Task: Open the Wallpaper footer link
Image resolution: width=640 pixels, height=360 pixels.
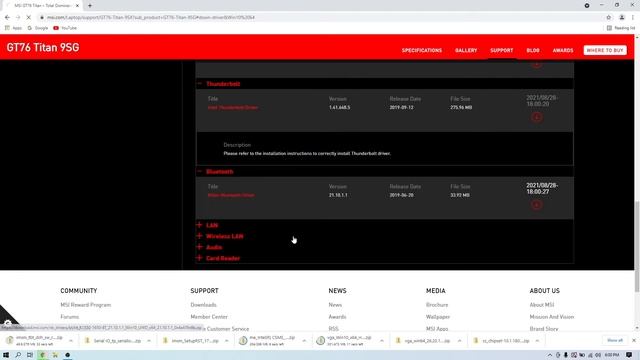Action: pyautogui.click(x=438, y=317)
